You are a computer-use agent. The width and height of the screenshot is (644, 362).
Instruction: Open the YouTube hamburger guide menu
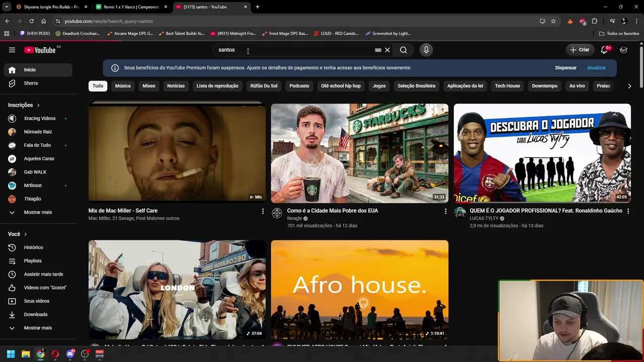[x=12, y=50]
